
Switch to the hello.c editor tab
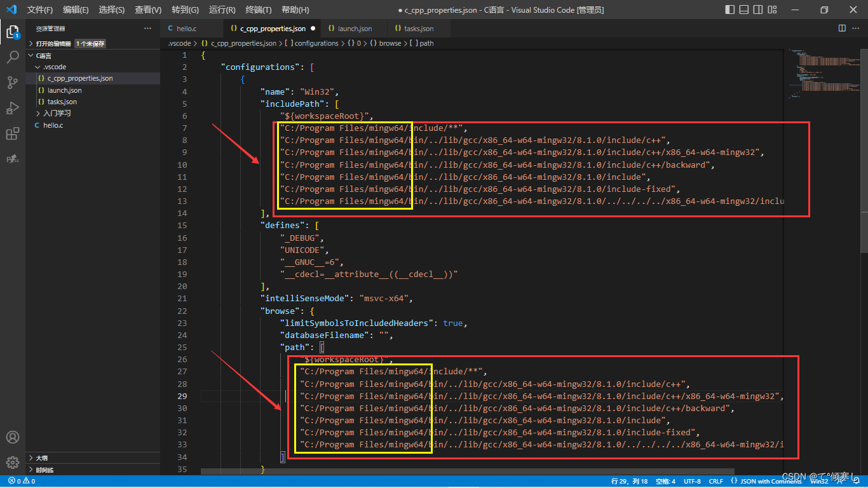tap(193, 29)
